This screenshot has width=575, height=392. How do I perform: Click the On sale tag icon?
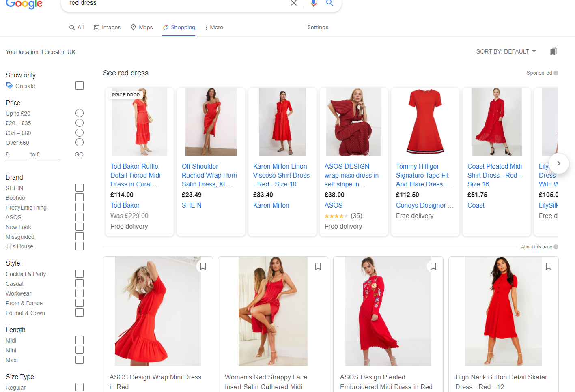(9, 86)
